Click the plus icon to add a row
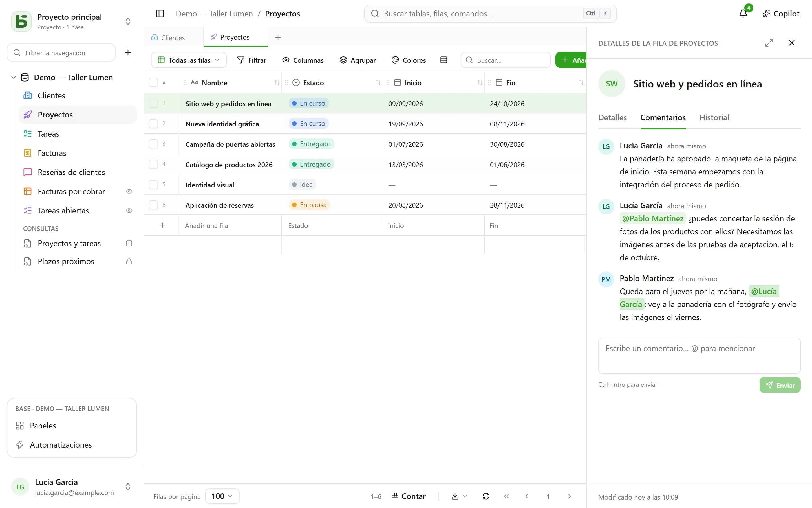812x508 pixels. pyautogui.click(x=162, y=225)
